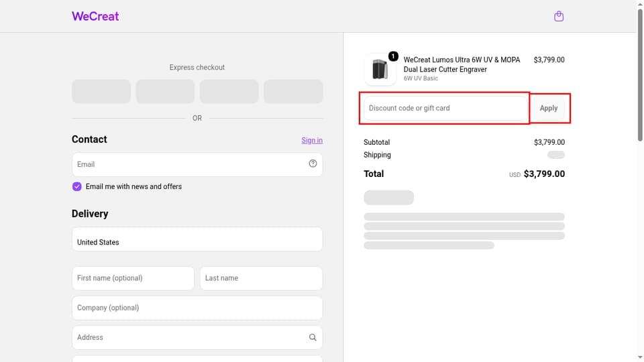
Task: Focus the Email input field
Action: (x=197, y=165)
